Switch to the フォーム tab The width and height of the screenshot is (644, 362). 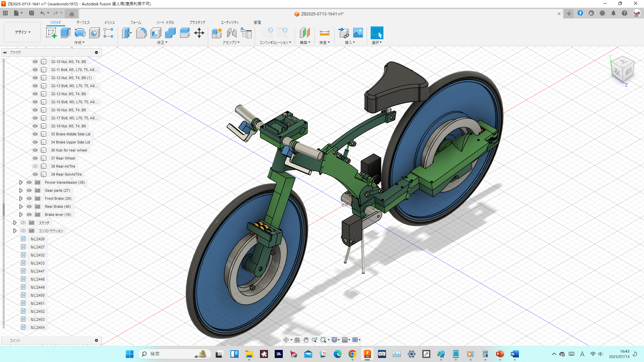coord(136,22)
